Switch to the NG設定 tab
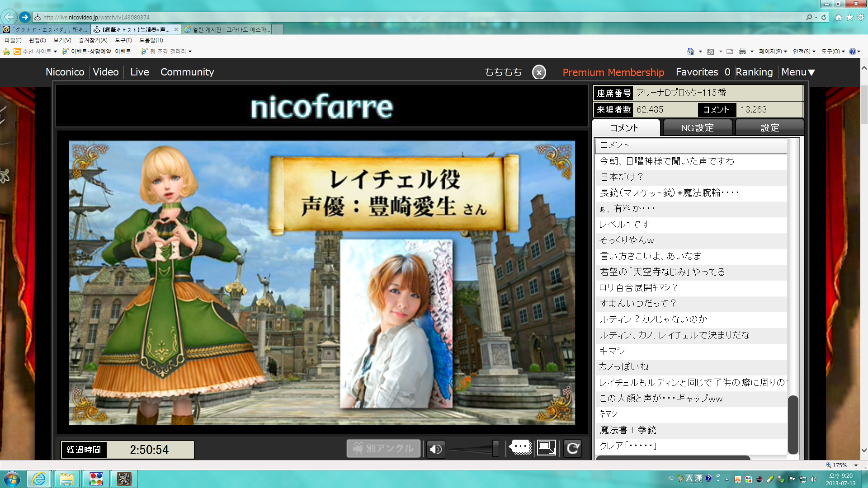Viewport: 868px width, 488px height. (697, 128)
